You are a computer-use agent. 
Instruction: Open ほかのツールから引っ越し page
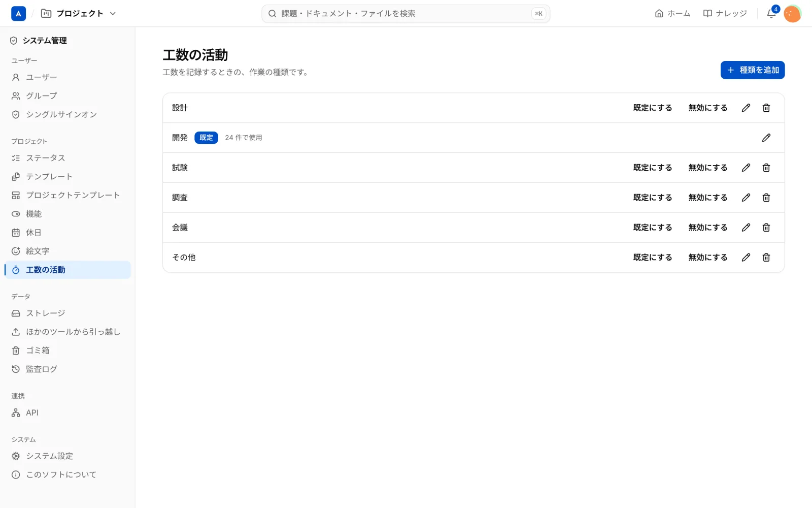tap(67, 332)
